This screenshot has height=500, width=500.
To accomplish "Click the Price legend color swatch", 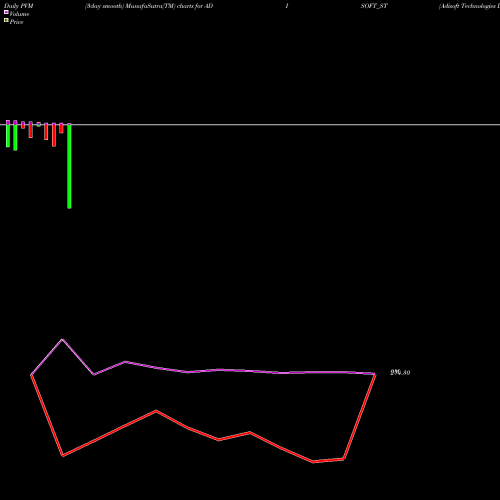I will 6,21.
